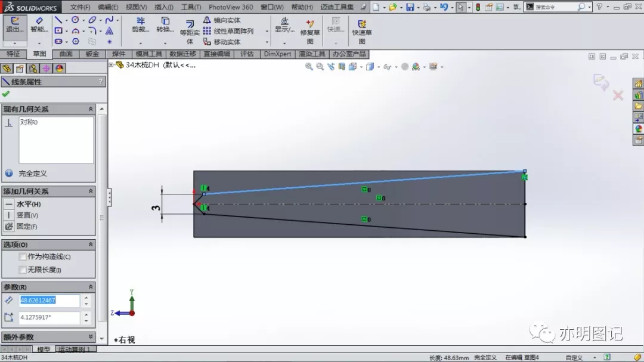Open the DisplayManager tab icon
Image resolution: width=644 pixels, height=362 pixels.
tap(60, 68)
